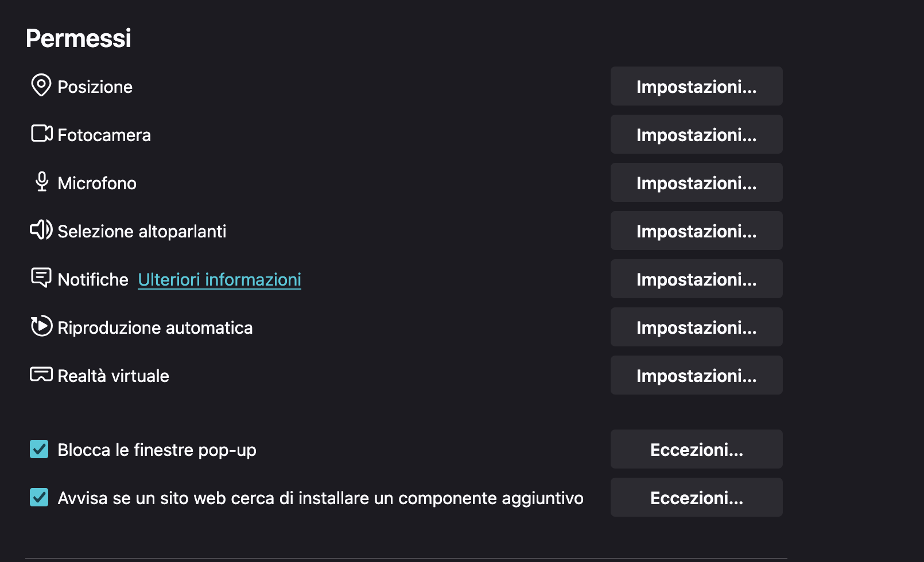Click the Permessi section heading
The width and height of the screenshot is (924, 562).
point(79,38)
